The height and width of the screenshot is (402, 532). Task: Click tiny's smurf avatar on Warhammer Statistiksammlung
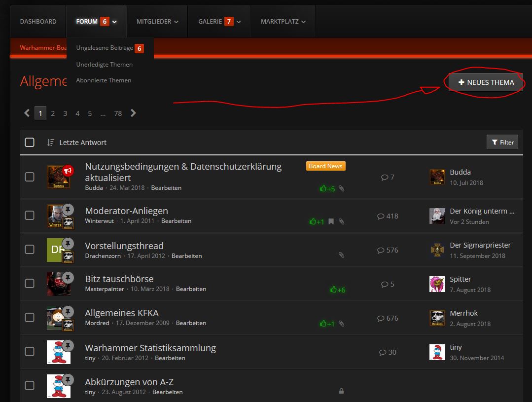click(x=58, y=352)
